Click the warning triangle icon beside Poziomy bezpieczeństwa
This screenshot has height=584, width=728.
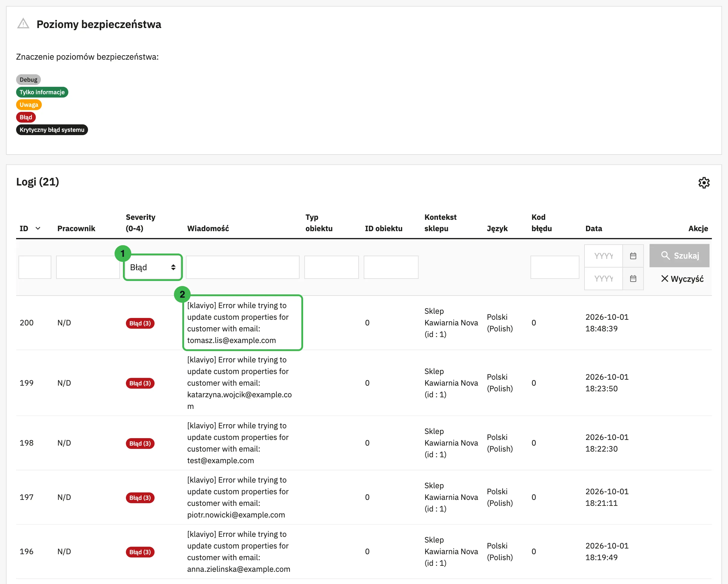click(23, 24)
